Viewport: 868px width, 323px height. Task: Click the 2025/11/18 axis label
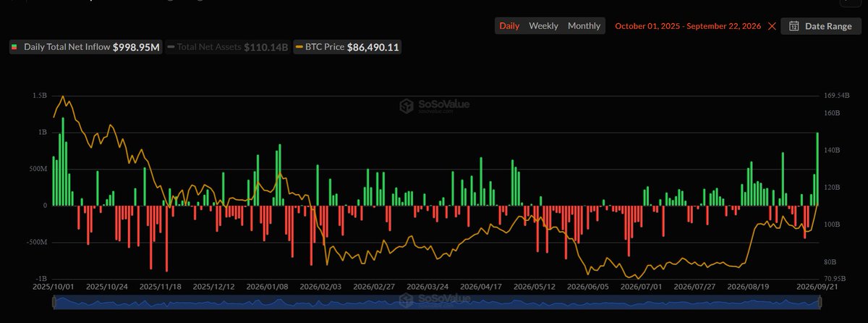pyautogui.click(x=160, y=287)
